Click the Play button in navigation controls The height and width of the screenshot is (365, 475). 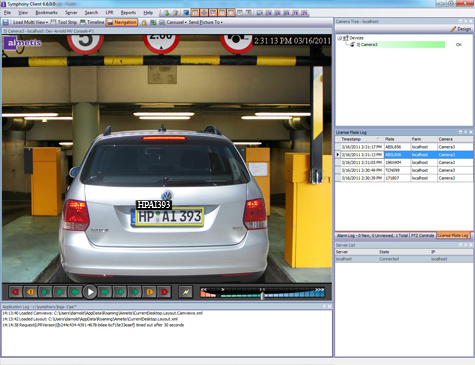[89, 292]
